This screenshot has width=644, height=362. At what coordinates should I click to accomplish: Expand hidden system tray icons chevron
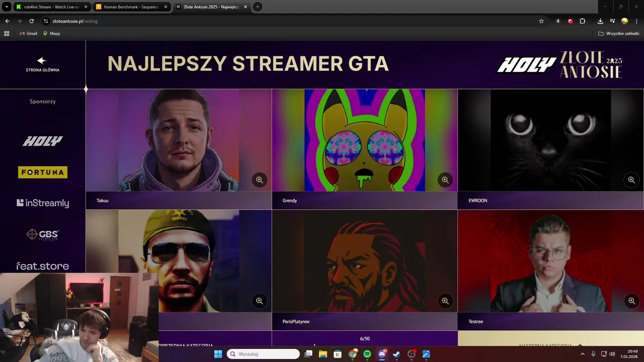click(x=583, y=354)
